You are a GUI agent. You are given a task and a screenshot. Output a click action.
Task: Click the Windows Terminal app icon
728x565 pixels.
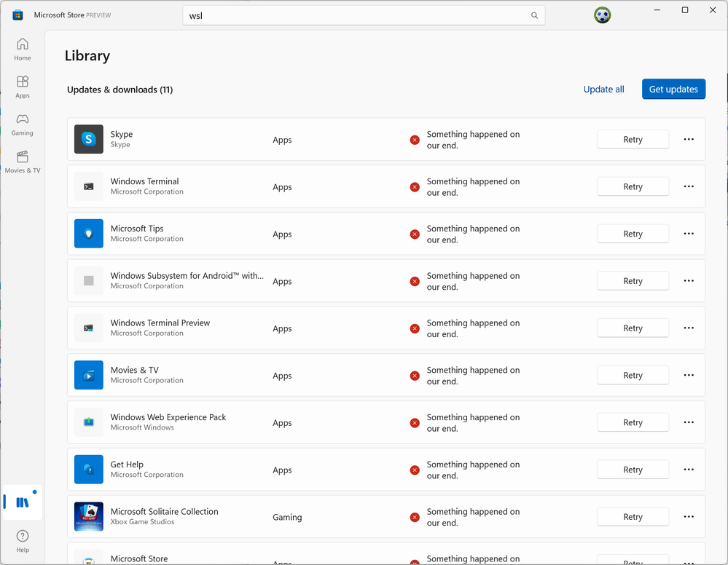pos(89,186)
